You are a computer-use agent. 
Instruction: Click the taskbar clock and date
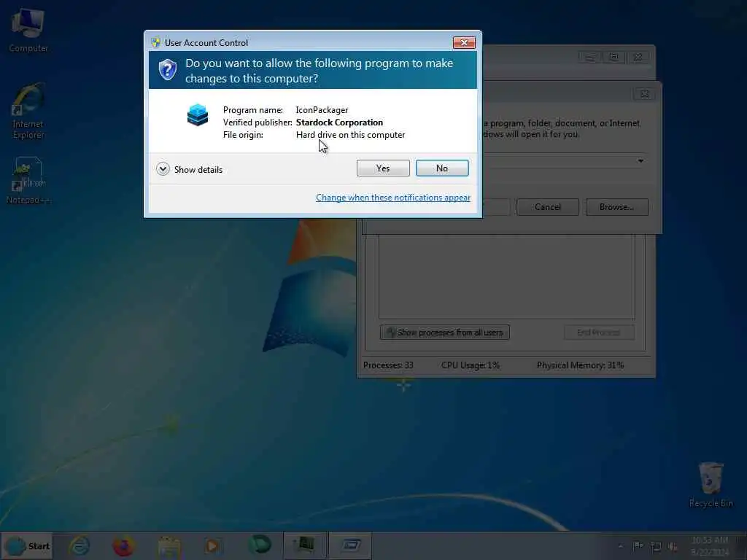tap(709, 546)
